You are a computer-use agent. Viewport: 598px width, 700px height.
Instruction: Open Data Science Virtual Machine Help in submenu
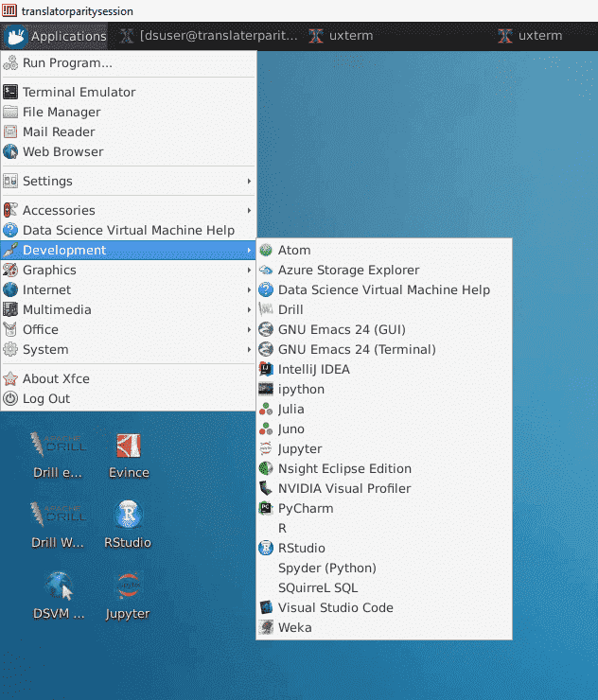tap(384, 289)
